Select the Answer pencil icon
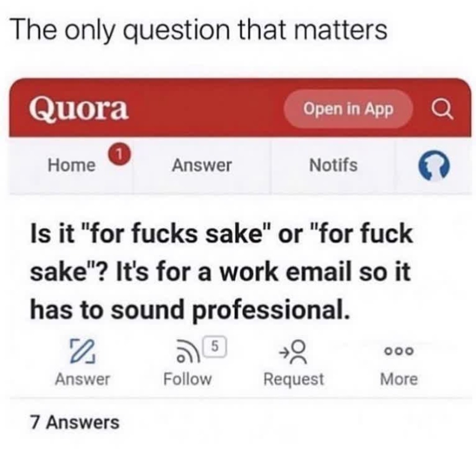The width and height of the screenshot is (476, 459). (84, 351)
